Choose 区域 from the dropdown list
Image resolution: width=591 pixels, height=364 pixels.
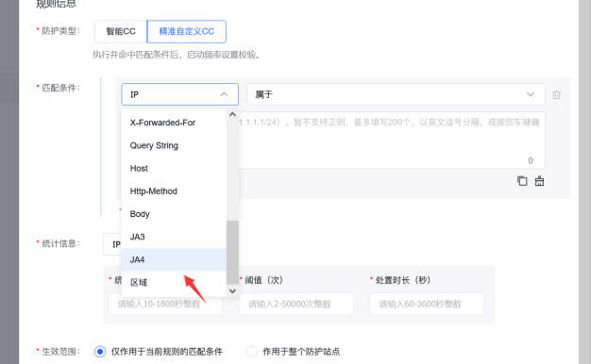[x=174, y=282]
